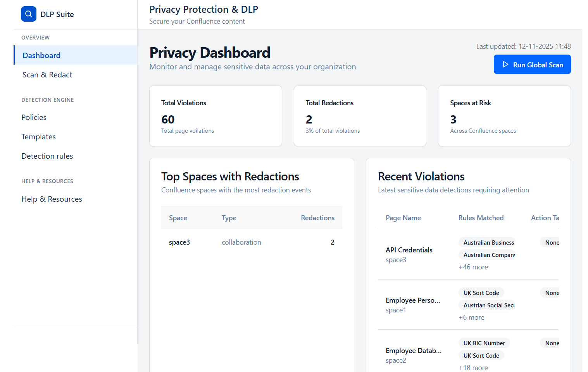Expand the +6 more rules link
588x372 pixels.
click(x=471, y=317)
